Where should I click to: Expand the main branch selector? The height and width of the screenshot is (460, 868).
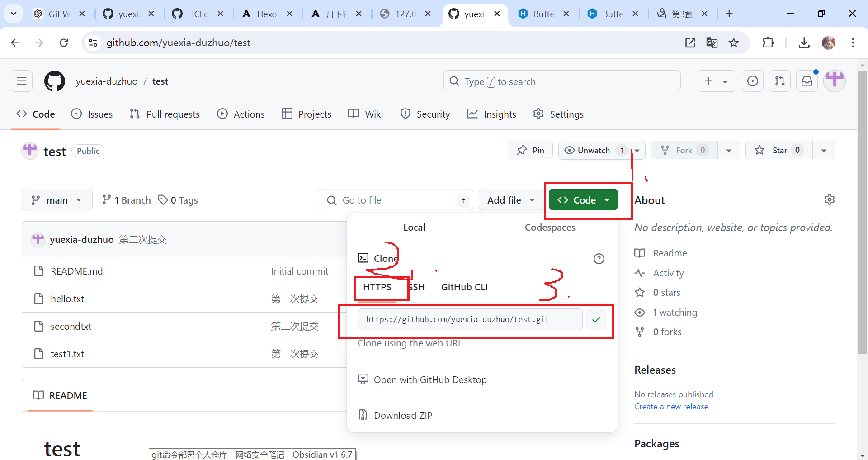pos(57,199)
